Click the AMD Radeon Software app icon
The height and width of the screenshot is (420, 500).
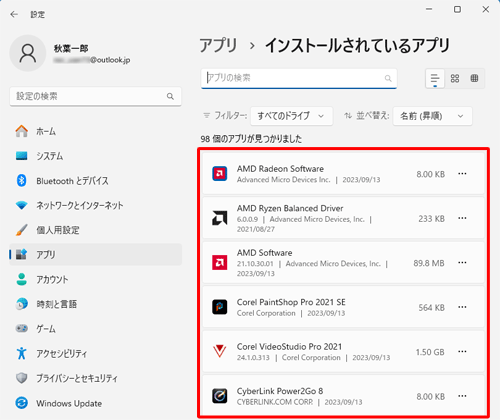point(220,174)
